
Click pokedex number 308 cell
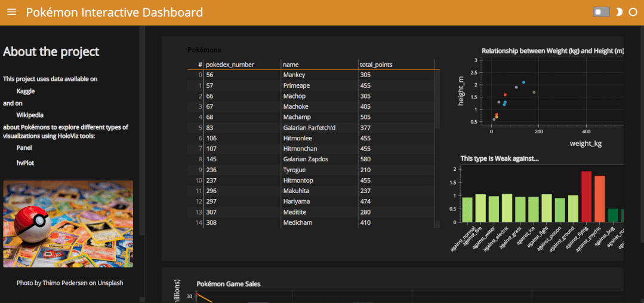click(x=242, y=222)
